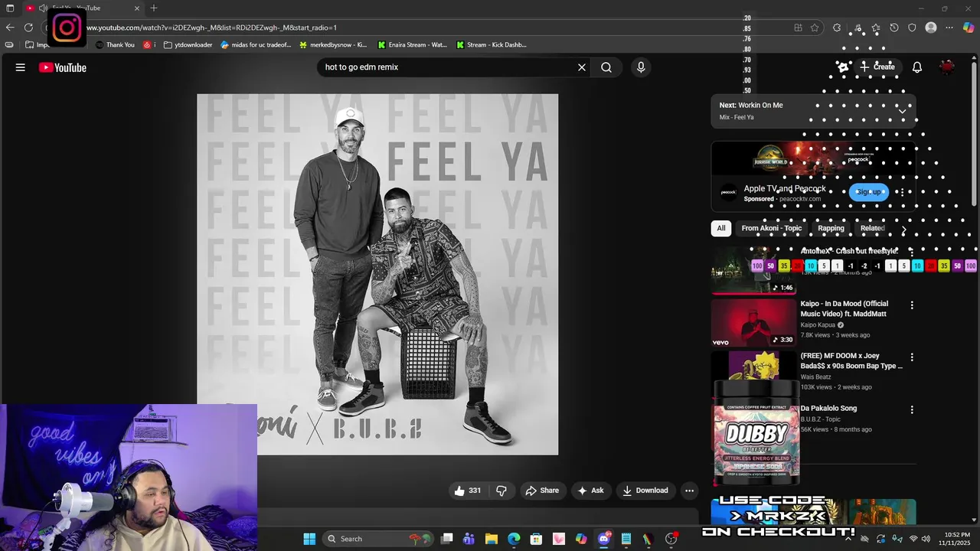Open options for MF DOOM x Joey Bada$$
980x551 pixels.
912,357
